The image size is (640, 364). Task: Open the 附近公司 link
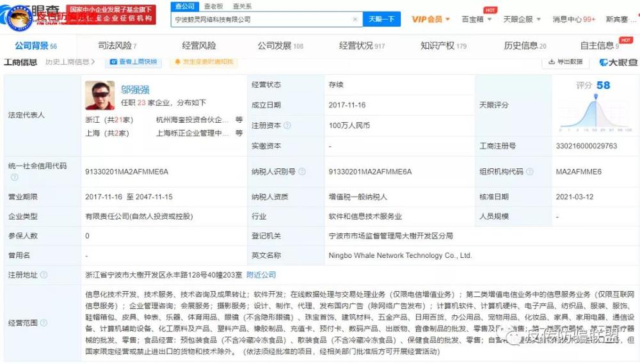click(x=261, y=274)
